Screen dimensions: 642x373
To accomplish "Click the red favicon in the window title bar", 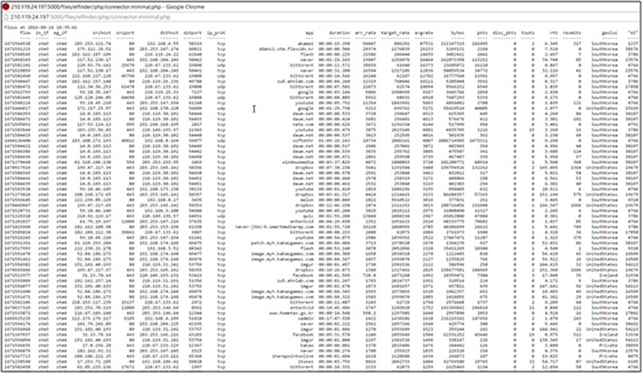I will click(6, 7).
